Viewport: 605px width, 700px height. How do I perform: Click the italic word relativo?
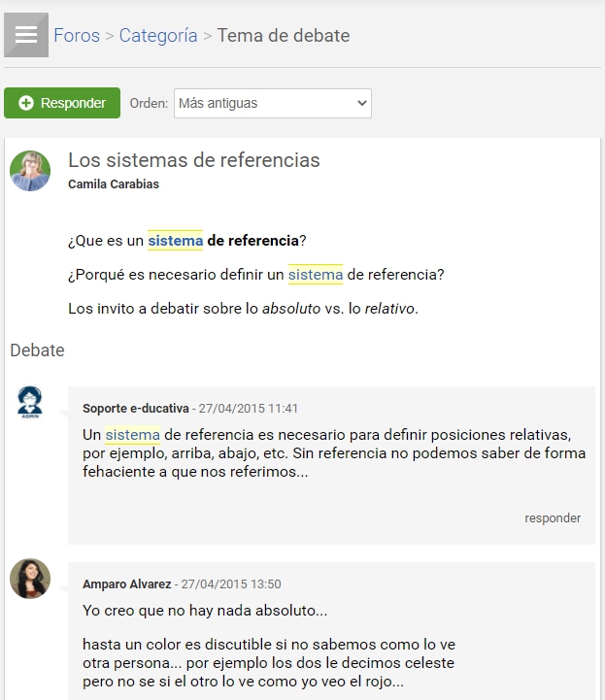click(x=389, y=309)
